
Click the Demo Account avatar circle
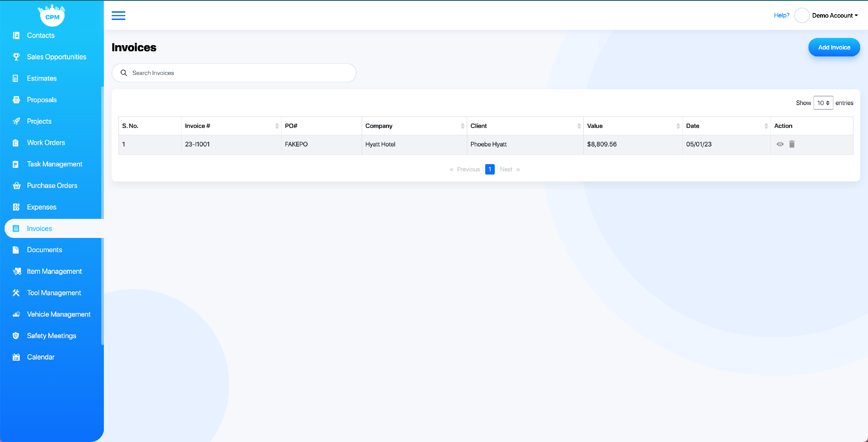pyautogui.click(x=802, y=16)
